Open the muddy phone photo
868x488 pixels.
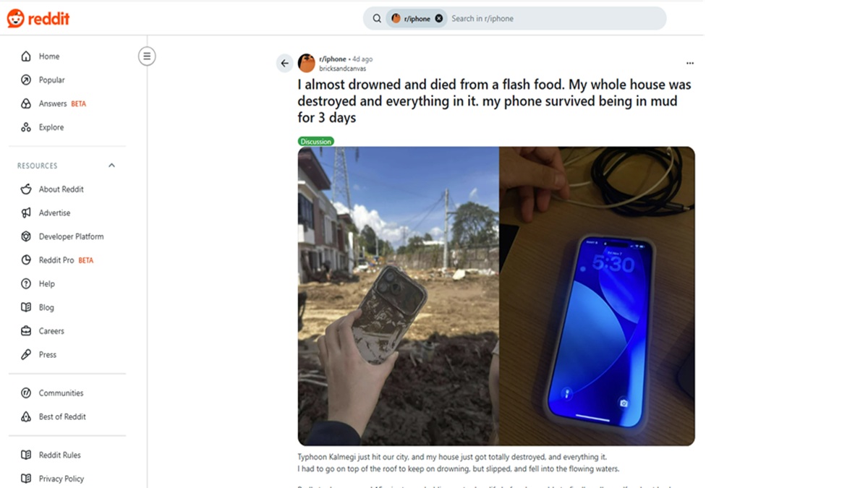[398, 296]
